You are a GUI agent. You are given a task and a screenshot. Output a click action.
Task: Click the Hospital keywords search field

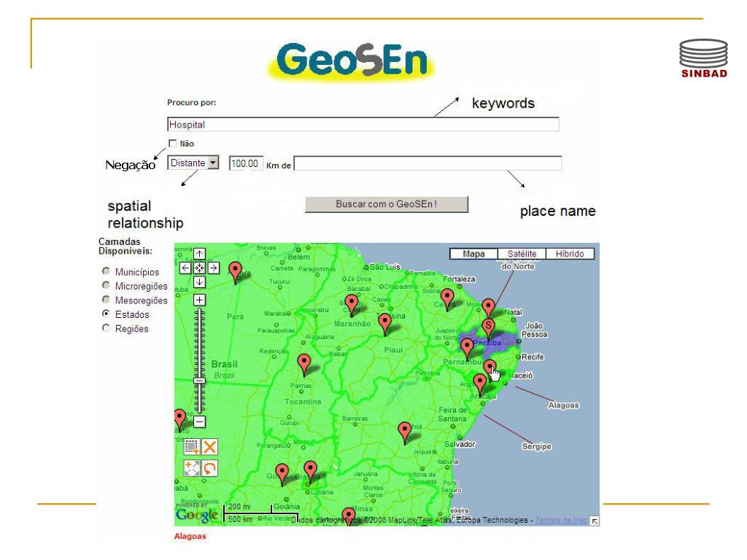pyautogui.click(x=363, y=125)
